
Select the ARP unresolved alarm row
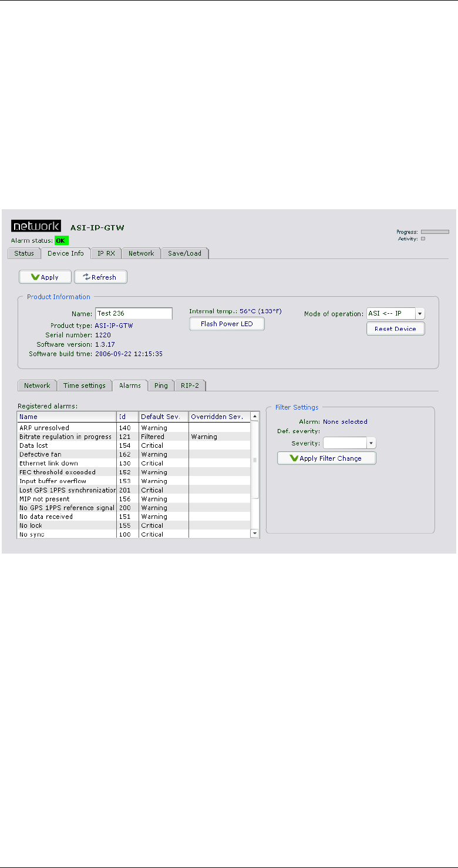tap(134, 428)
